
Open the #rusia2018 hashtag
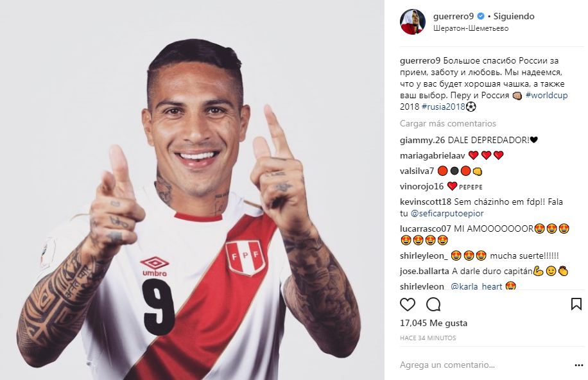coord(444,107)
